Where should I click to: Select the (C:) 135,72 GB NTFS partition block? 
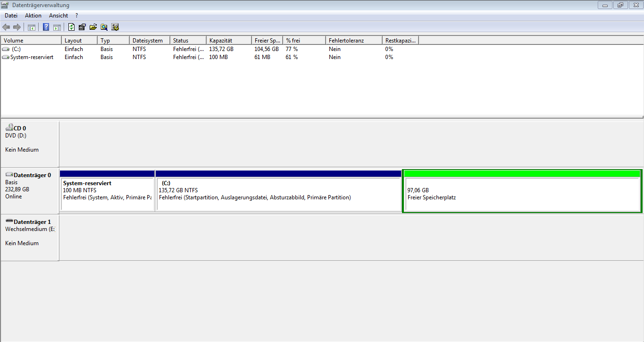coord(278,190)
